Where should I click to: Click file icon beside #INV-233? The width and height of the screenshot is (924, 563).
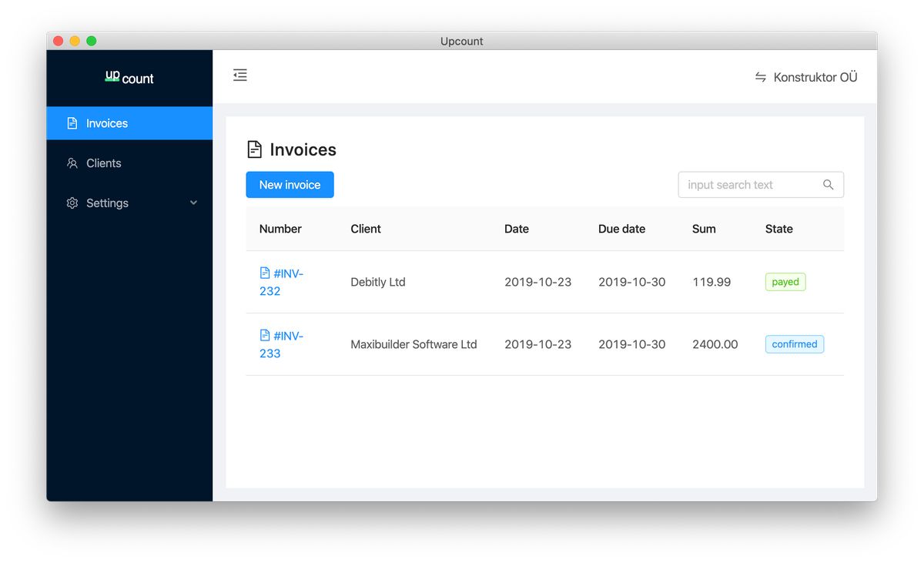[265, 335]
